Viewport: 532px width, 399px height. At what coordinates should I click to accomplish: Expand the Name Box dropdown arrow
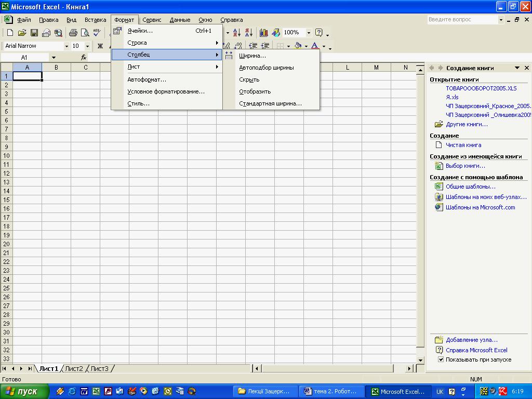(54, 57)
